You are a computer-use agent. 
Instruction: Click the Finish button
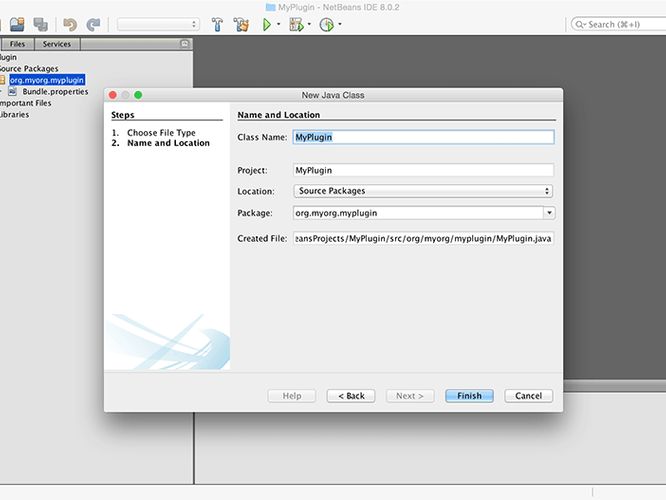coord(469,396)
